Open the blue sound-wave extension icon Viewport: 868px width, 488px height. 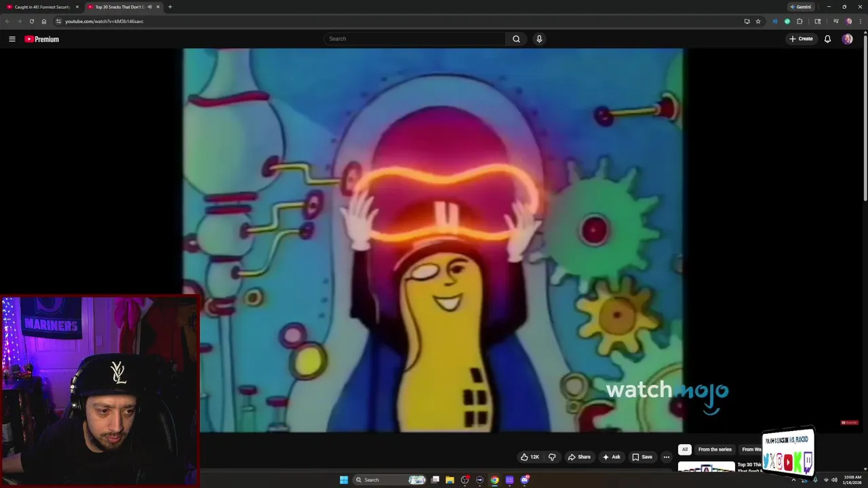click(x=775, y=21)
